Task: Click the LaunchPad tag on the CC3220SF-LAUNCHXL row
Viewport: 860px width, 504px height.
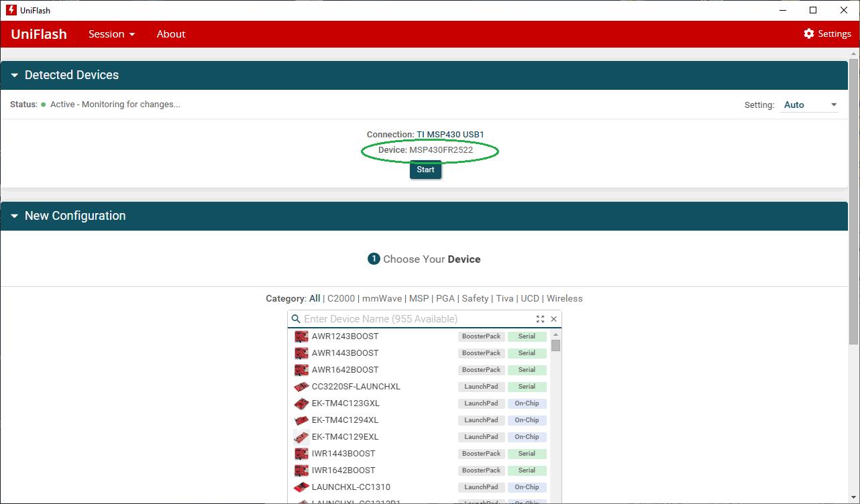Action: click(481, 387)
